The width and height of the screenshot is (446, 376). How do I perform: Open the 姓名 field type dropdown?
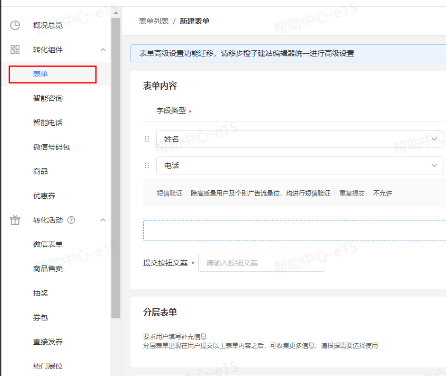[300, 139]
